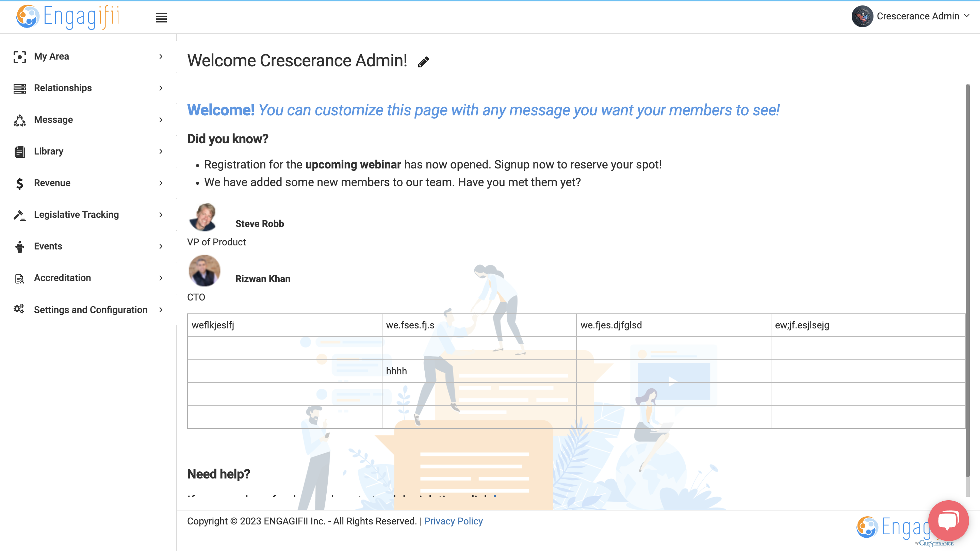Image resolution: width=980 pixels, height=552 pixels.
Task: Click the Accreditation certificate icon
Action: (19, 278)
